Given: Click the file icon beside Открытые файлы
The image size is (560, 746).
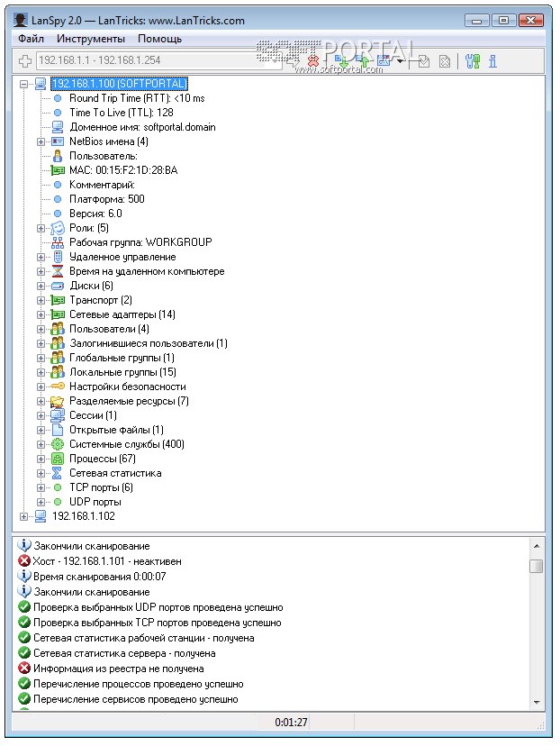Looking at the screenshot, I should (58, 430).
